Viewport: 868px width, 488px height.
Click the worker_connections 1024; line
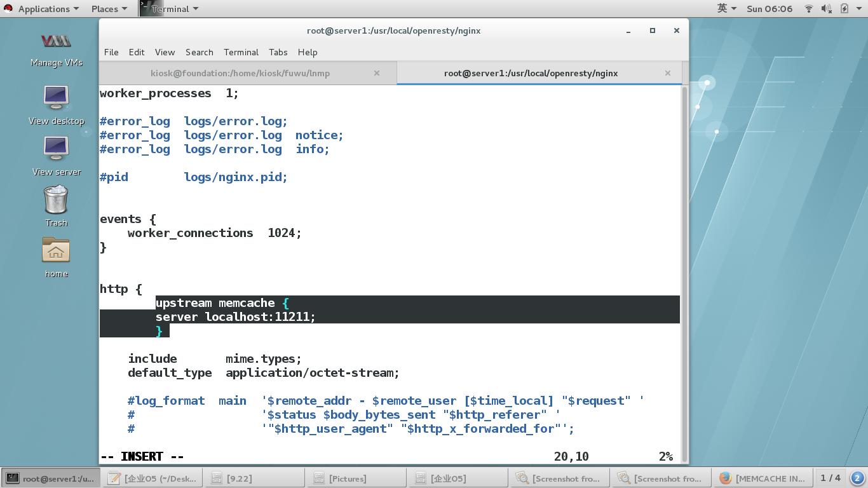(x=214, y=233)
